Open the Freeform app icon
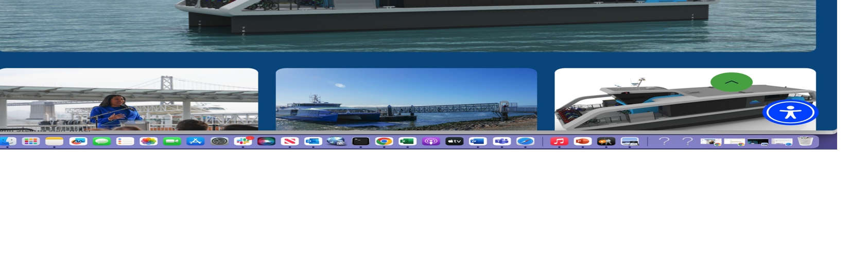The height and width of the screenshot is (259, 868). [x=78, y=141]
